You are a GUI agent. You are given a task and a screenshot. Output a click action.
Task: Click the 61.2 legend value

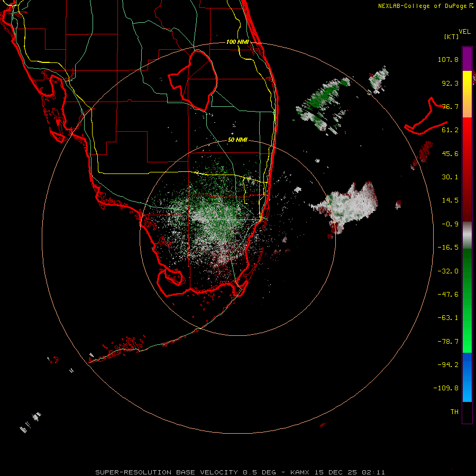pos(450,130)
